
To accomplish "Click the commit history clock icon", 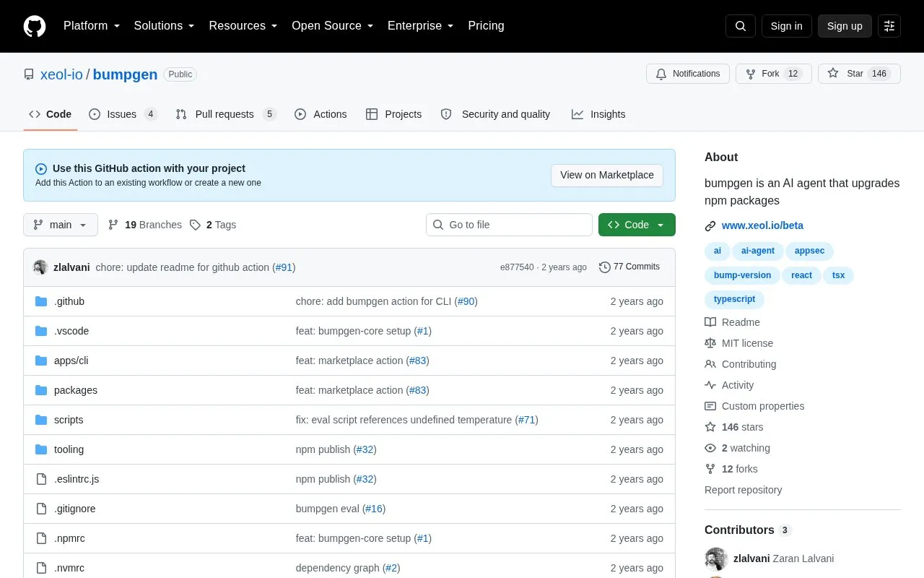I will tap(605, 267).
